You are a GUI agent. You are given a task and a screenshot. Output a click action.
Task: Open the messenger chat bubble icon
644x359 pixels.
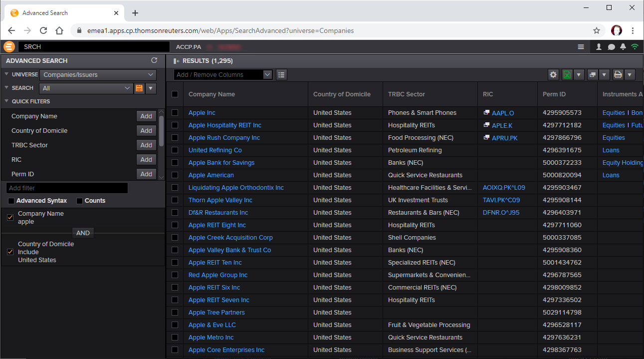pyautogui.click(x=611, y=47)
